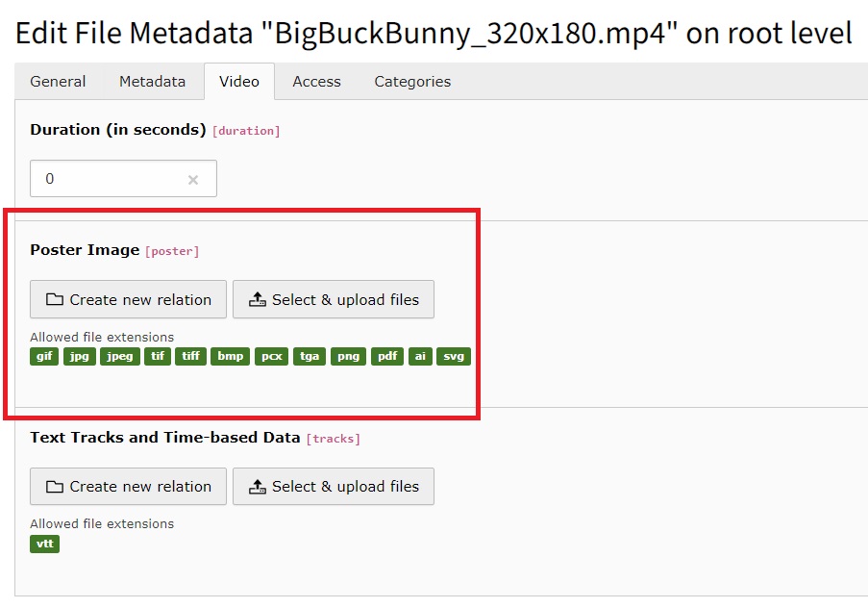This screenshot has height=608, width=868.
Task: Click the gif file extension badge
Action: (x=44, y=356)
